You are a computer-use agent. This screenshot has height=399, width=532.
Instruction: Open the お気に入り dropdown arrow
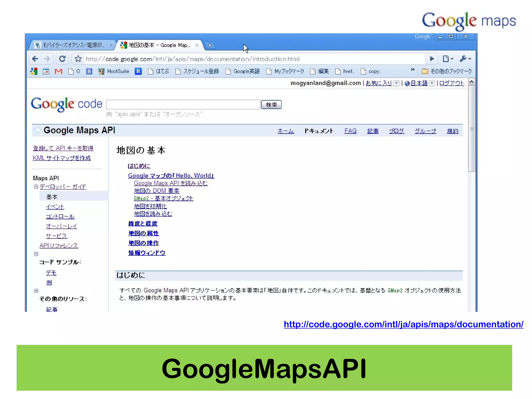[396, 83]
